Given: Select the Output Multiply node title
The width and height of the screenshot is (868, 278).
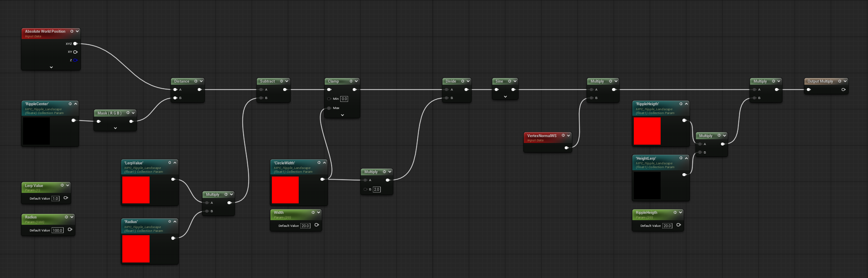Looking at the screenshot, I should (820, 81).
